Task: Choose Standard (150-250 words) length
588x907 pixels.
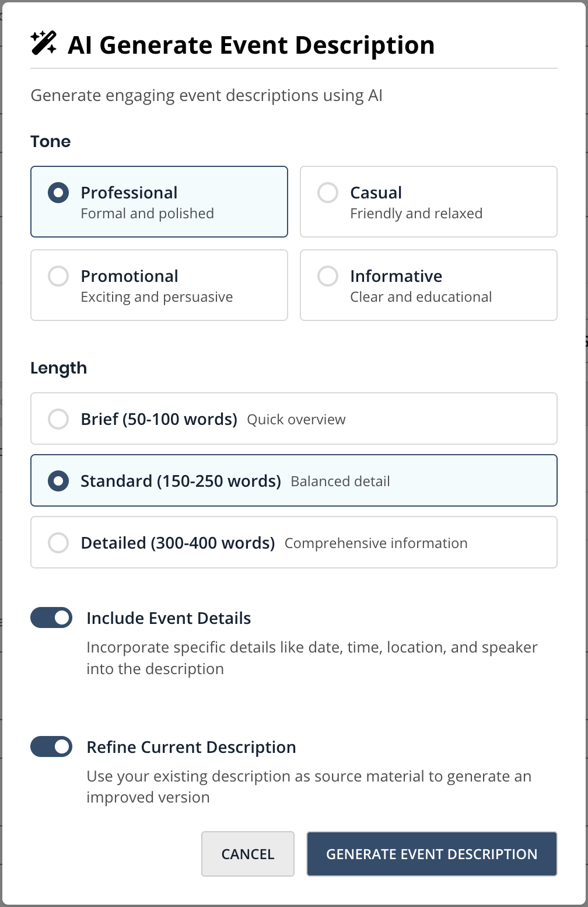Action: click(58, 481)
